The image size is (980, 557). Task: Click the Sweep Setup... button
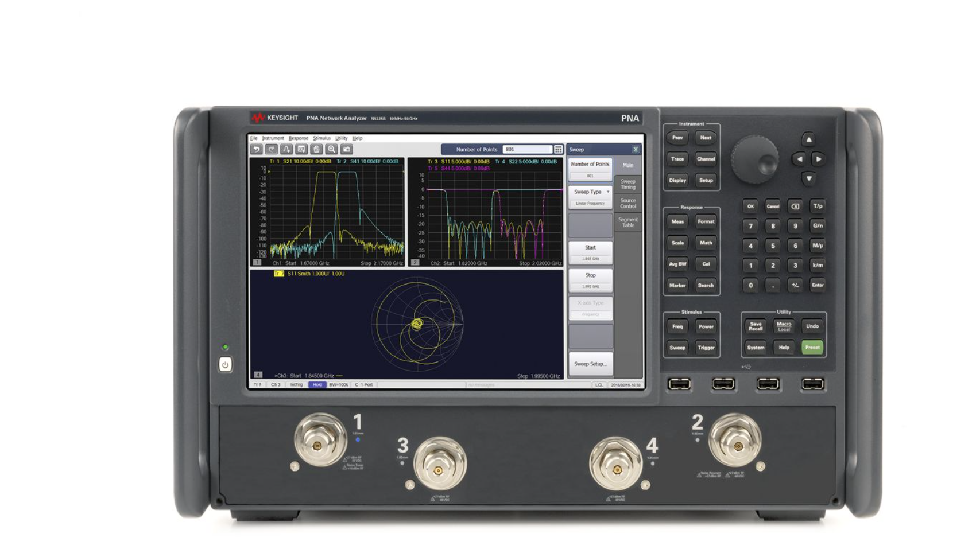(x=590, y=364)
